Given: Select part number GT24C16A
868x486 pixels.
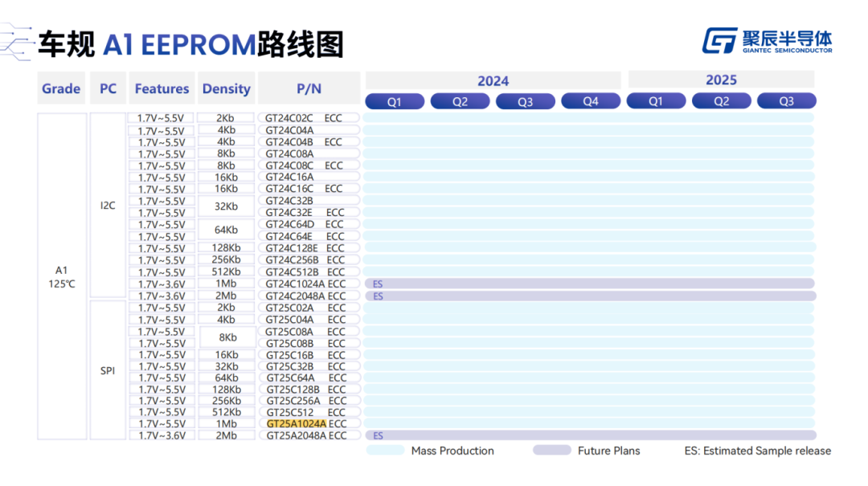Looking at the screenshot, I should coord(289,178).
